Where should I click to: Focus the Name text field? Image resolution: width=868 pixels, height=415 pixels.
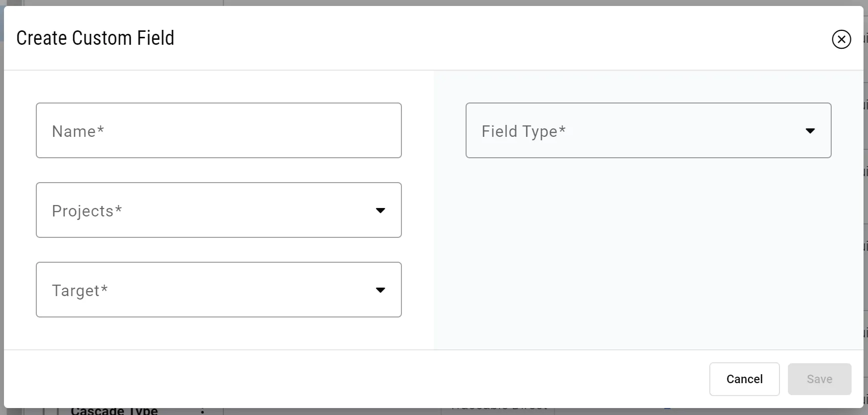219,130
